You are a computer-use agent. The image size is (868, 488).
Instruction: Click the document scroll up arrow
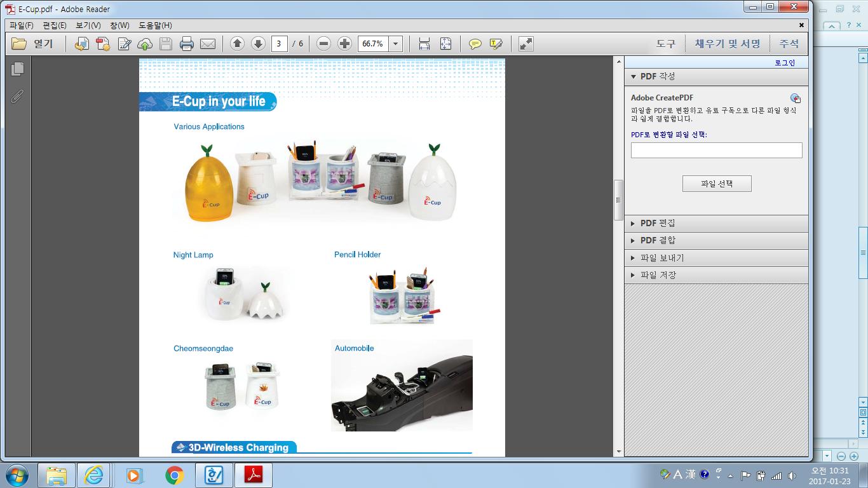point(618,62)
